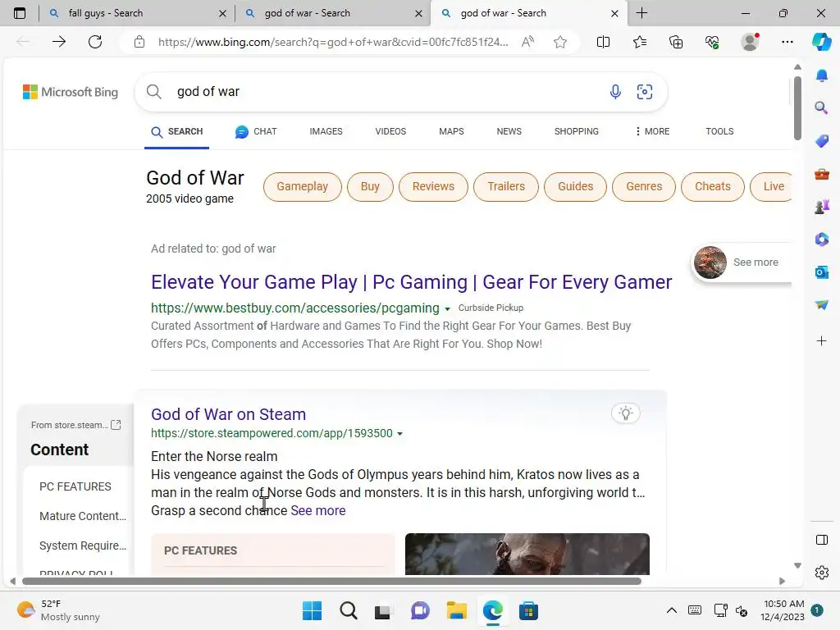Click the horizontal scrollbar thumb

coord(332,582)
